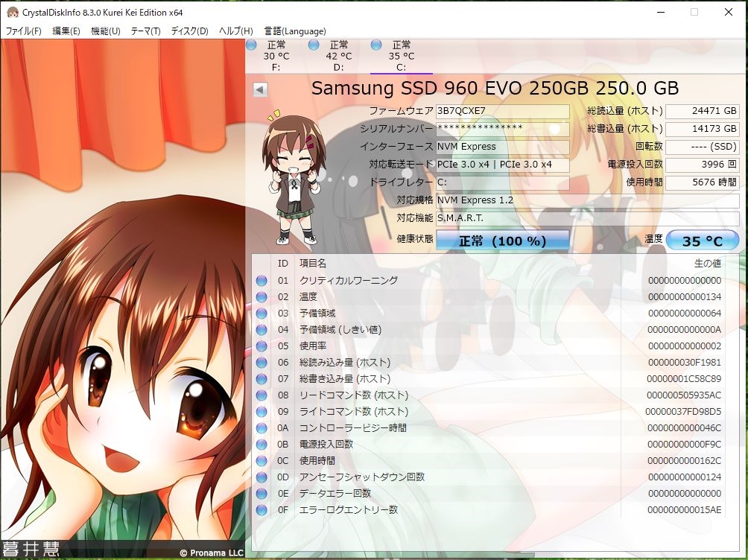Click status orb of 使用率 row
Viewport: 748px width, 560px height.
(262, 346)
